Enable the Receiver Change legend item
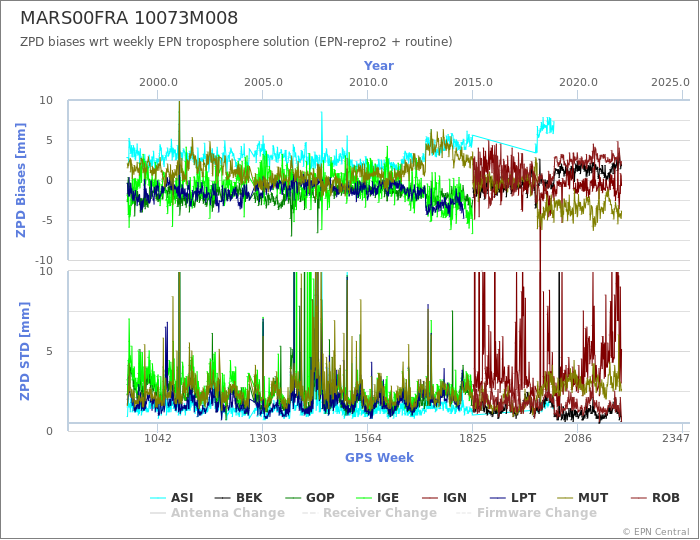Image resolution: width=700 pixels, height=540 pixels. [369, 513]
